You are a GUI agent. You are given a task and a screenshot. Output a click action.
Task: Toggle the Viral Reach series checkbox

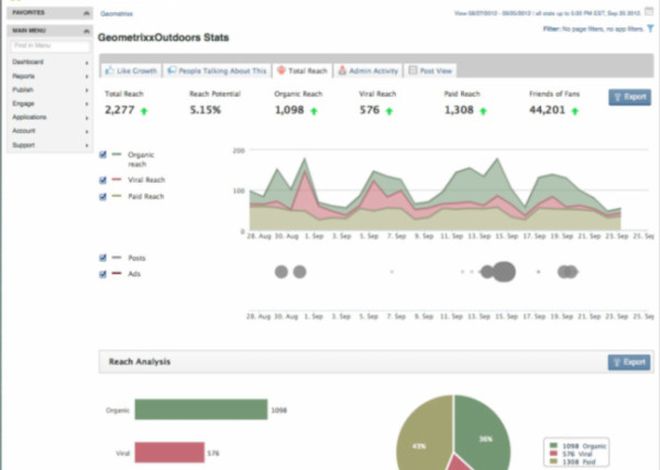[x=103, y=180]
